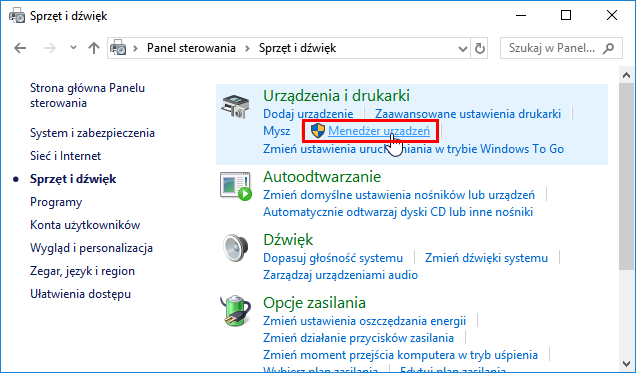Click the address bar location icon
This screenshot has height=373, width=636.
[x=118, y=48]
